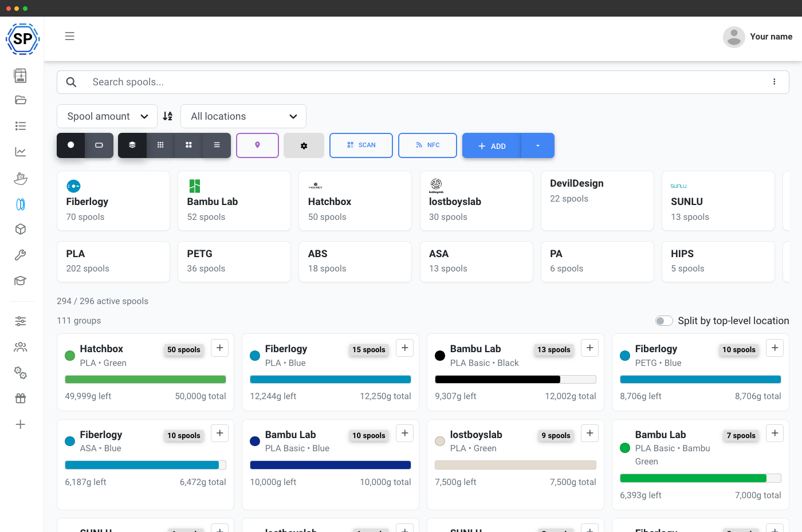Expand the All locations dropdown
Image resolution: width=802 pixels, height=532 pixels.
click(x=243, y=116)
